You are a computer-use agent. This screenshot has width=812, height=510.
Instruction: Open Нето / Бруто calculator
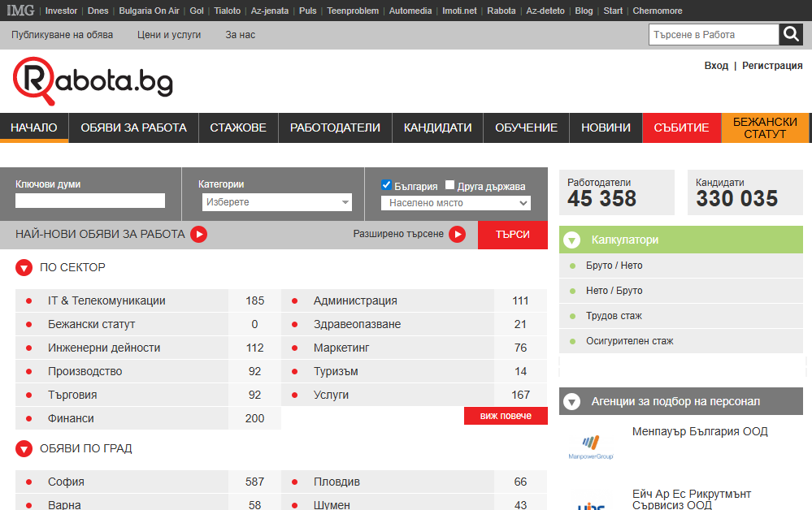(614, 291)
